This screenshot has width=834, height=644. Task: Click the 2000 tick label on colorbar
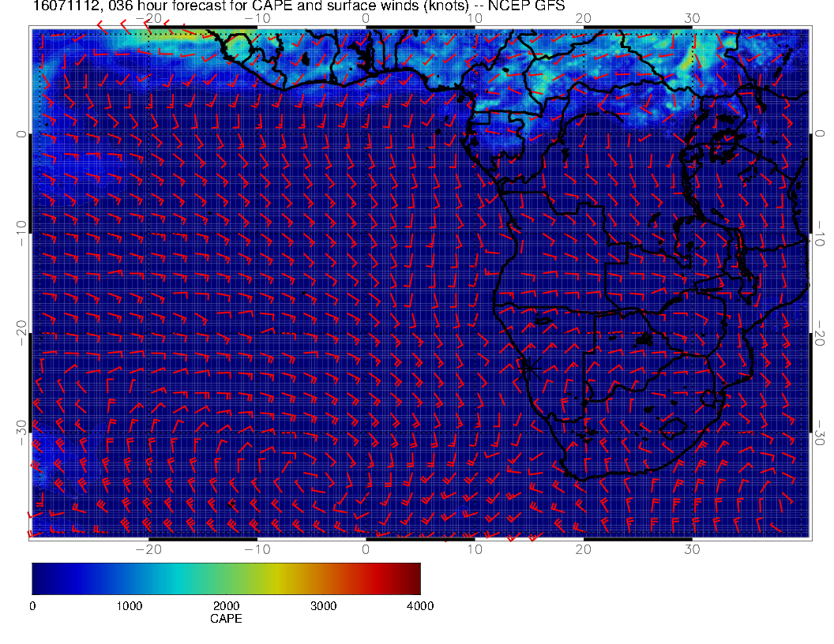(x=226, y=606)
